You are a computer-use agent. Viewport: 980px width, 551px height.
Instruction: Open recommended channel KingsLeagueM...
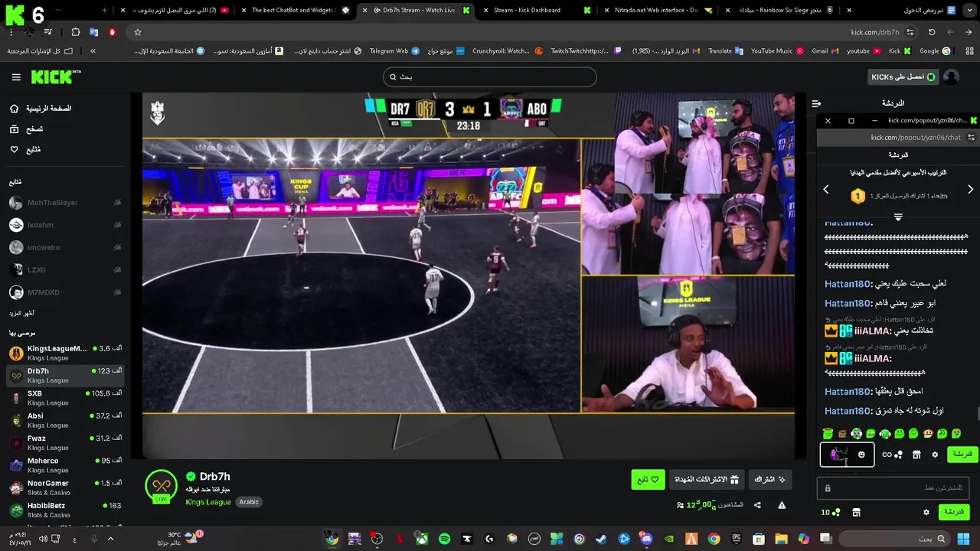(65, 353)
